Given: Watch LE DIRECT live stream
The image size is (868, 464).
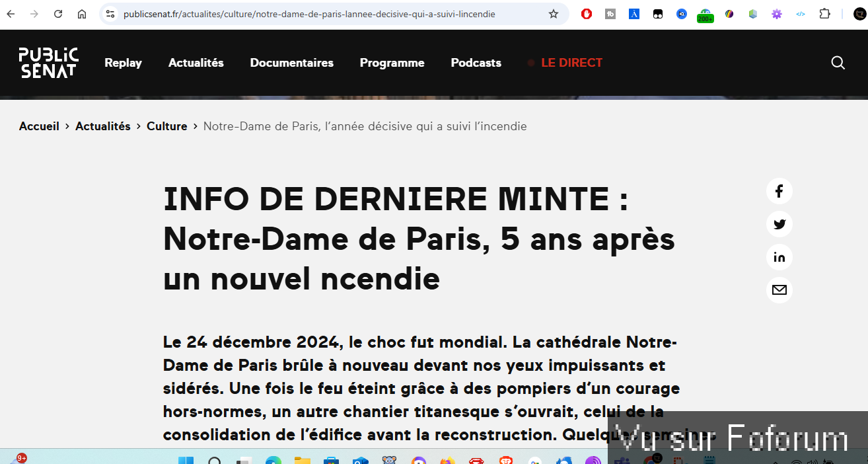Looking at the screenshot, I should (x=571, y=63).
